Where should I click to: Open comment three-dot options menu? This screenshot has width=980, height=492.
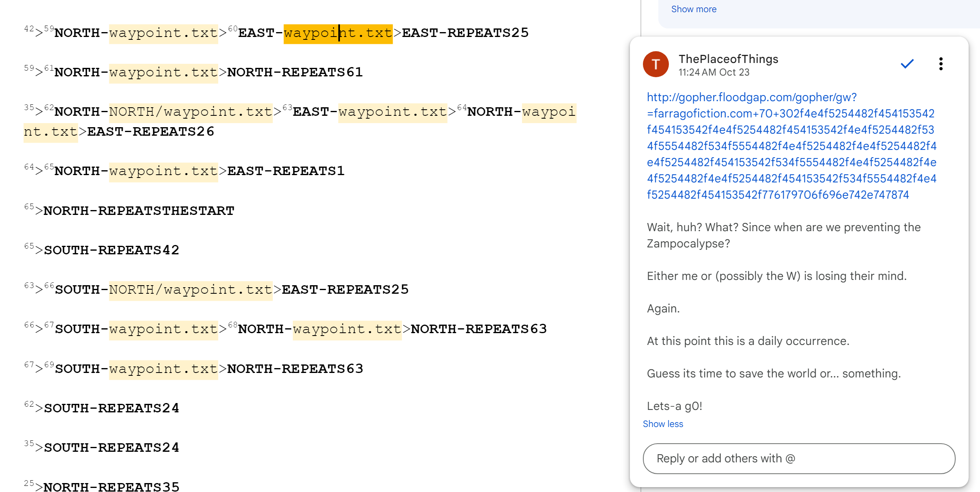point(941,64)
